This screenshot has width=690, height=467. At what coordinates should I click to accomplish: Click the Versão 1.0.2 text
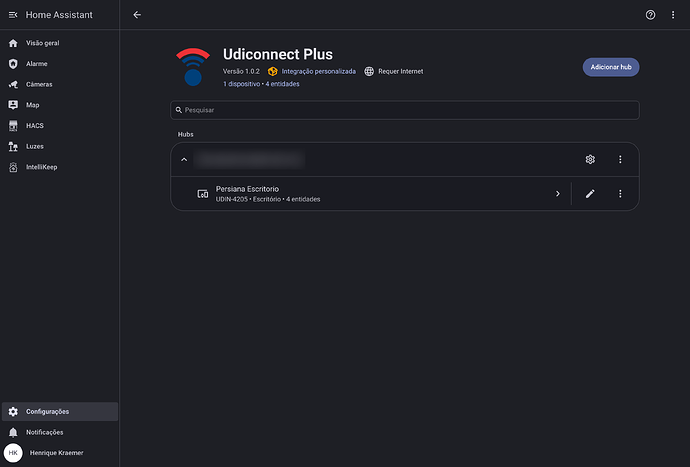click(x=241, y=71)
